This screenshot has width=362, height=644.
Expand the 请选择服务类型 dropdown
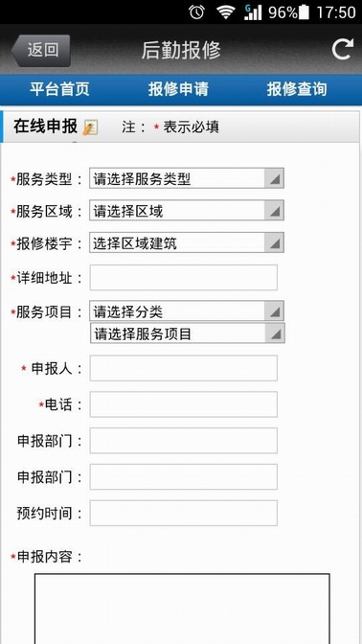(187, 178)
